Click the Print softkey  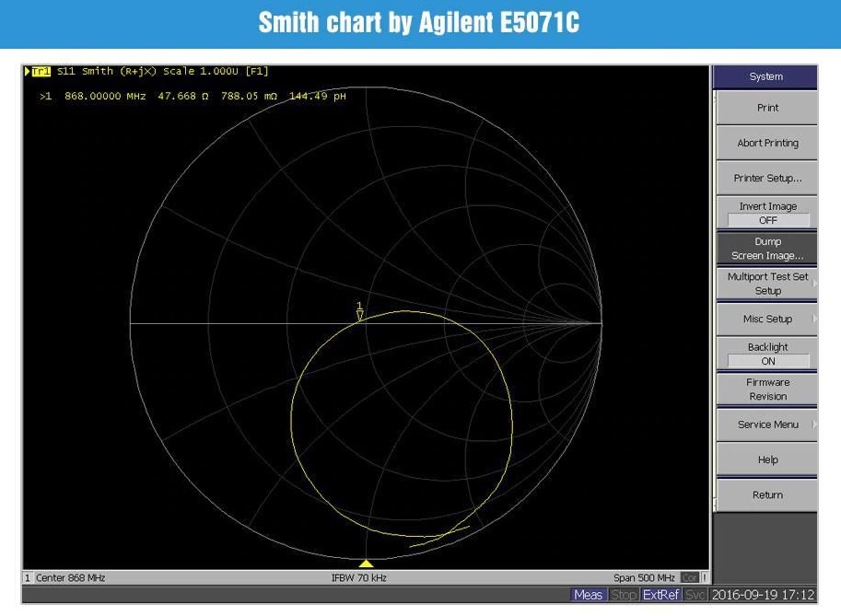pyautogui.click(x=767, y=108)
